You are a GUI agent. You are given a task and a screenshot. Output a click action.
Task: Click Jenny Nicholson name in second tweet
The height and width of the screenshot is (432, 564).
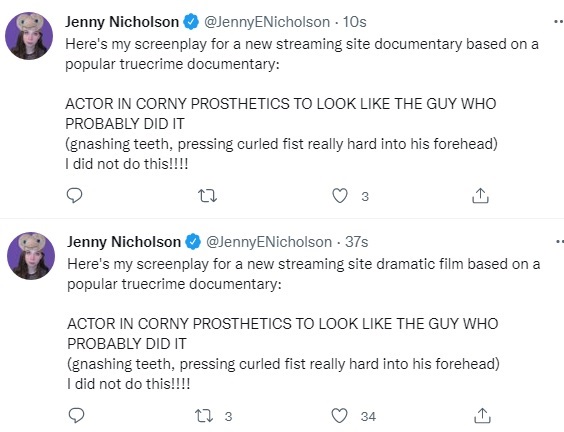(124, 242)
